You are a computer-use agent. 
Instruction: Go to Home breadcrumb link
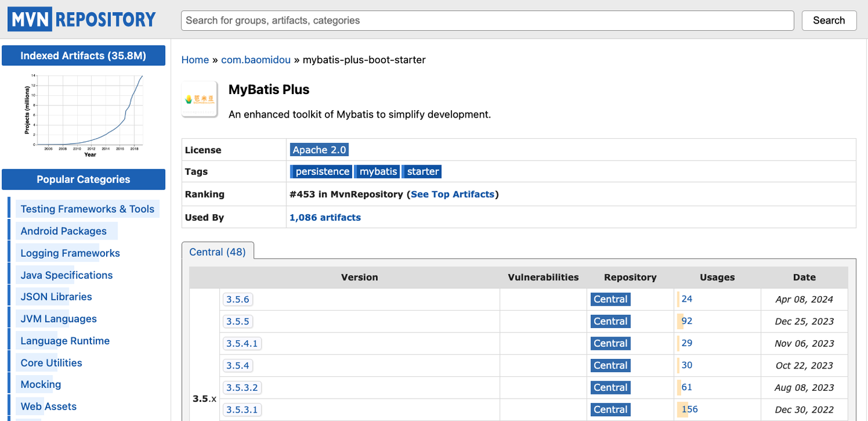point(195,60)
